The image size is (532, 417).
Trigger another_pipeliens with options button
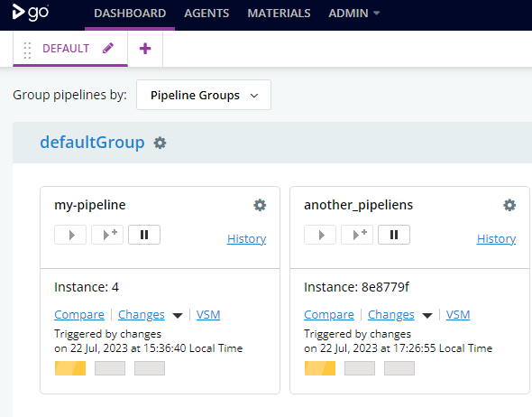357,235
